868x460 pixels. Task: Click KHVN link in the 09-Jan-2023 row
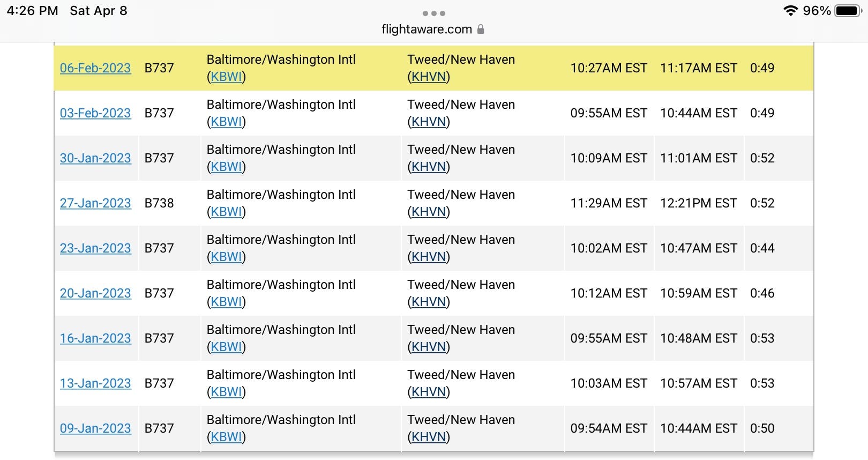click(429, 437)
